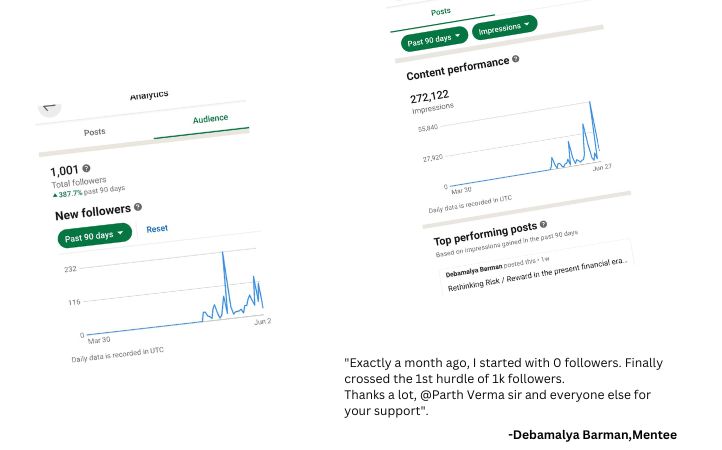Click the help icon beside New followers

(138, 207)
